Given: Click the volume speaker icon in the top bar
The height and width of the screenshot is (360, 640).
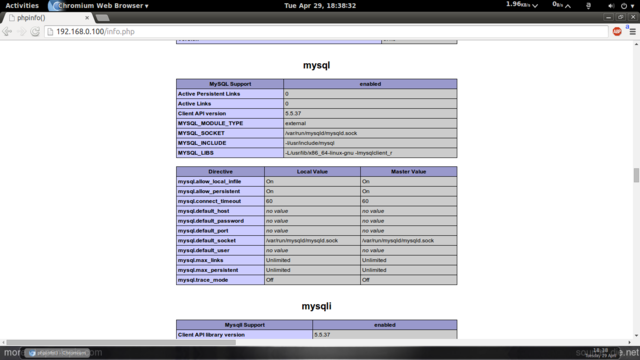Looking at the screenshot, I should (x=611, y=6).
